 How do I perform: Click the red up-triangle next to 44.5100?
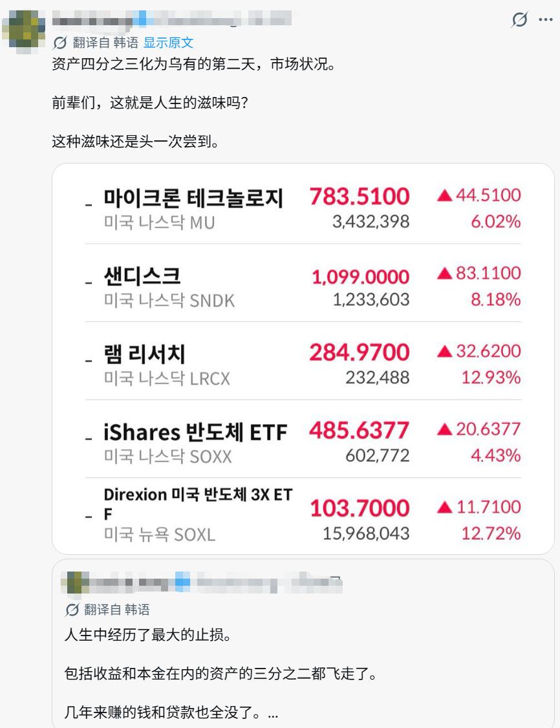(x=444, y=195)
